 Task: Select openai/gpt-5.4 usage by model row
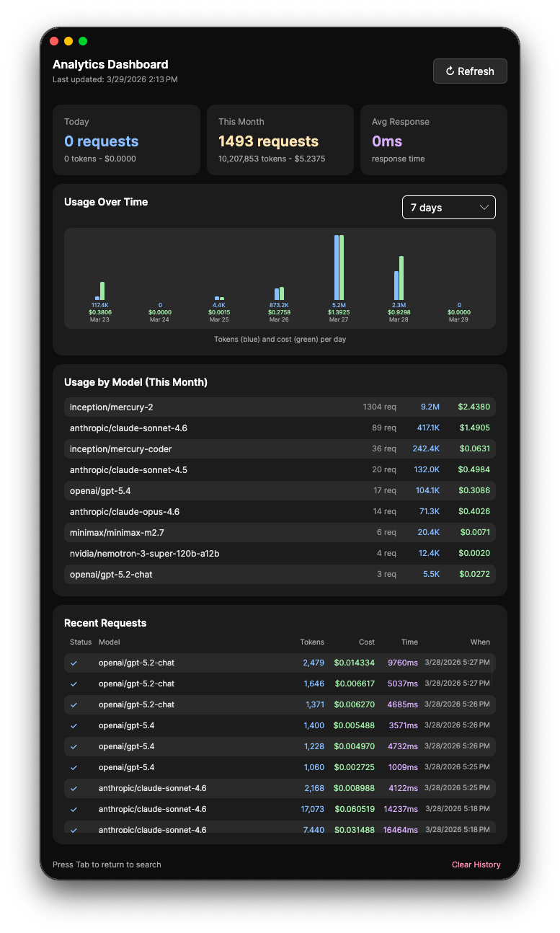point(280,490)
